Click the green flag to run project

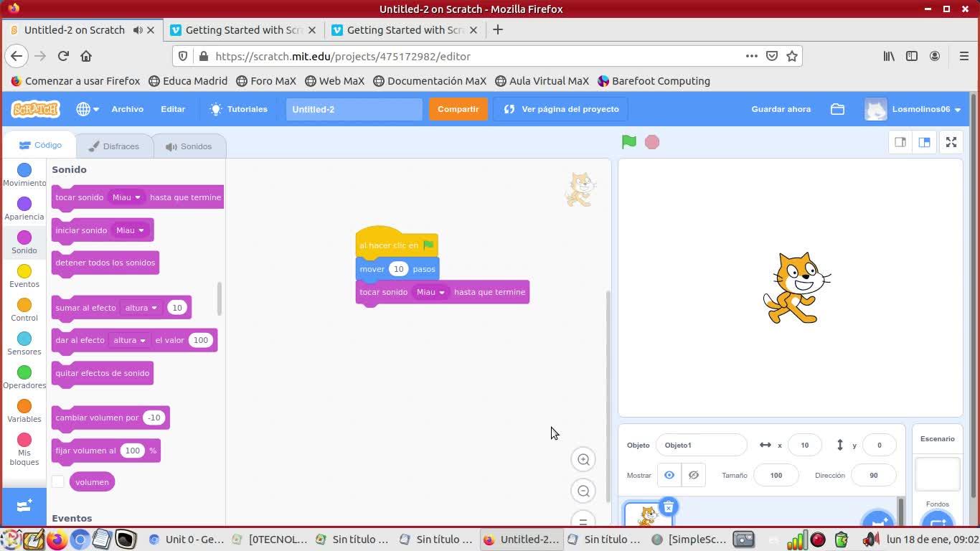[629, 142]
